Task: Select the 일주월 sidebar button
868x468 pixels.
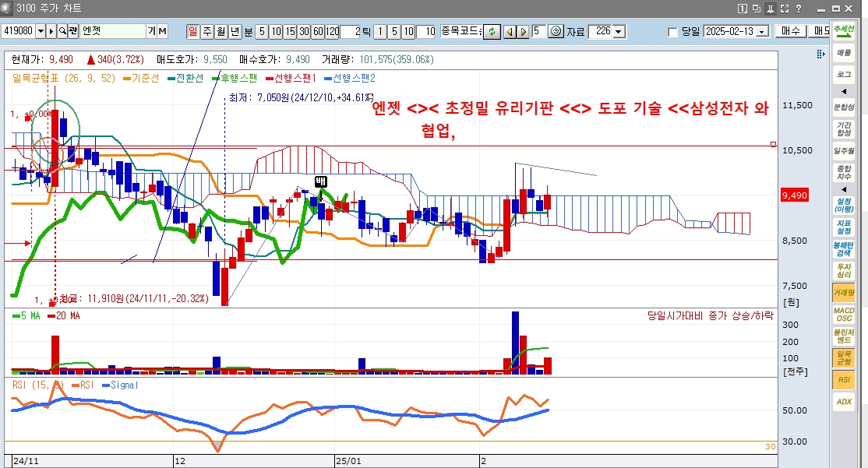Action: [x=844, y=150]
